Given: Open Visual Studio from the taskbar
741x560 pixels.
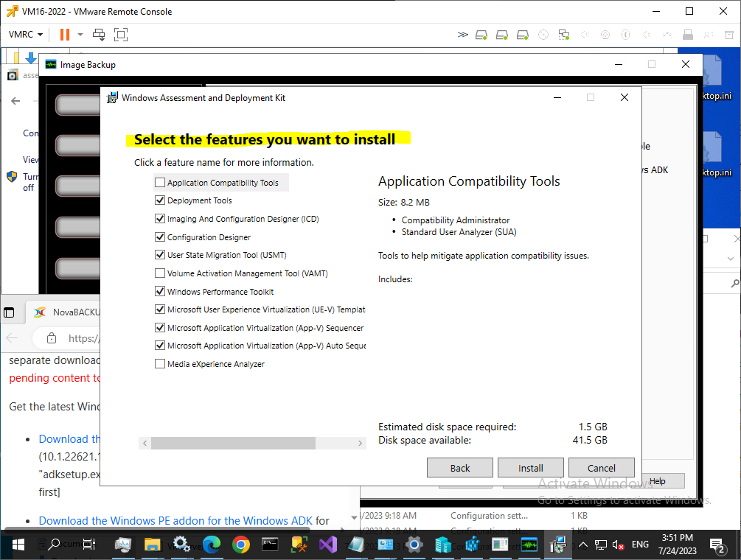Looking at the screenshot, I should [328, 545].
